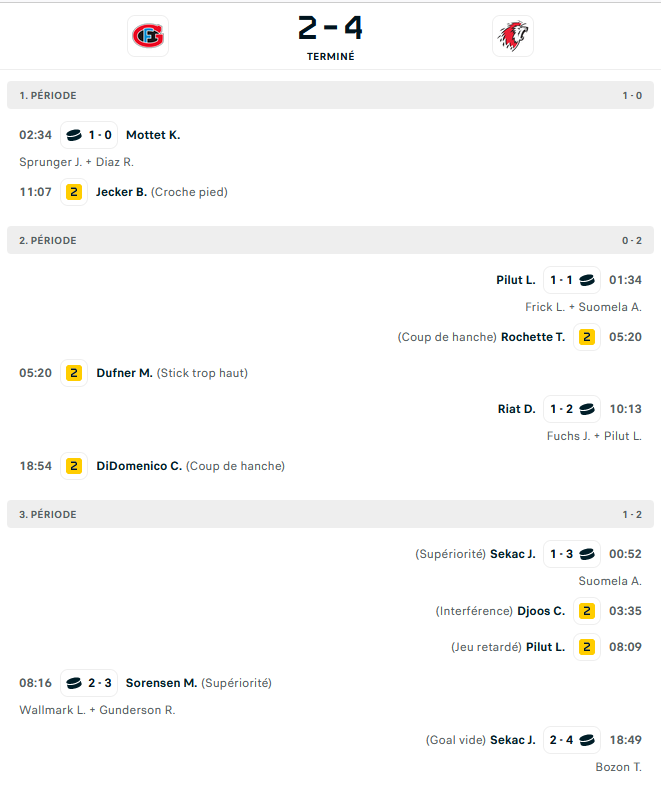Click Jecker B. two-minute penalty icon
Viewport: 661px width, 786px height.
(x=73, y=192)
